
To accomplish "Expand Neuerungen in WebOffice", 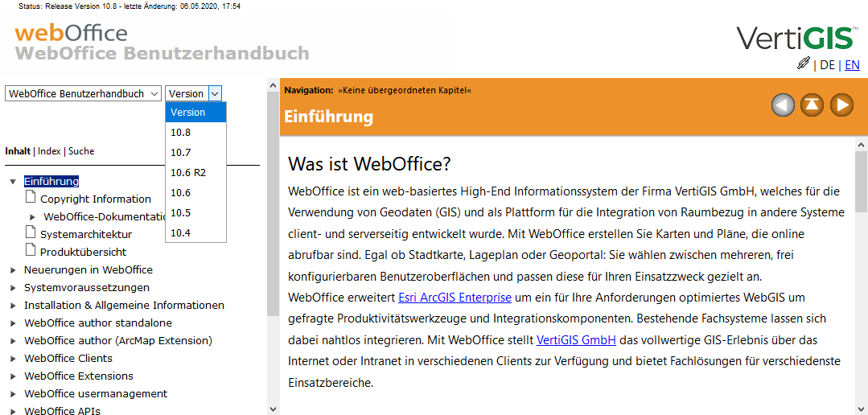I will [x=13, y=270].
